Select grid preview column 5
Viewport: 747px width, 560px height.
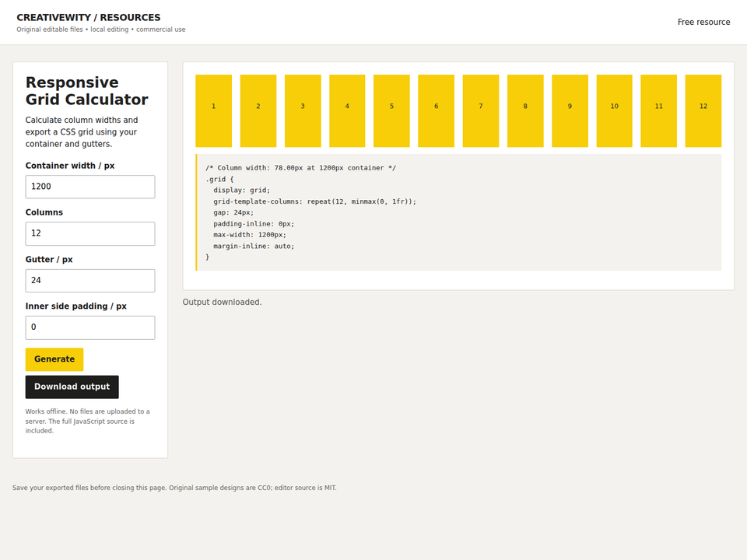(x=391, y=110)
